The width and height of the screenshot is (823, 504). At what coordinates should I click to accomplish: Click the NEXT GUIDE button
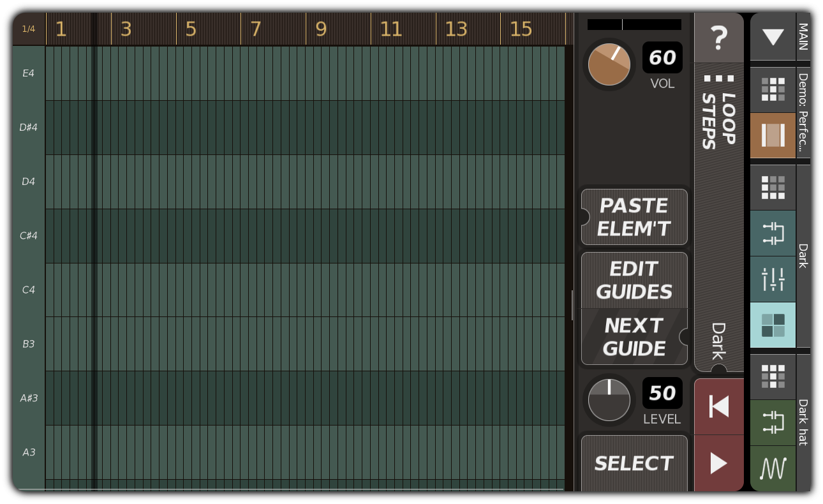pyautogui.click(x=634, y=337)
